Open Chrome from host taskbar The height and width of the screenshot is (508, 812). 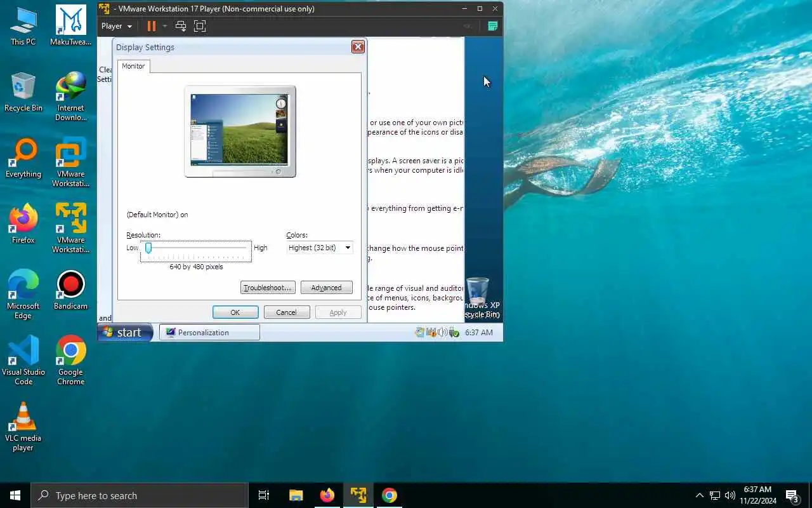point(390,495)
